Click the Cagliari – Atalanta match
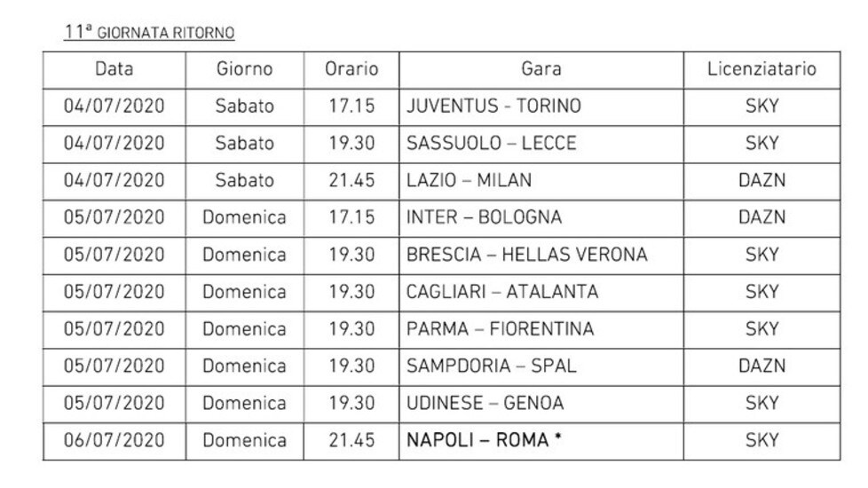Image resolution: width=868 pixels, height=488 pixels. [x=502, y=291]
